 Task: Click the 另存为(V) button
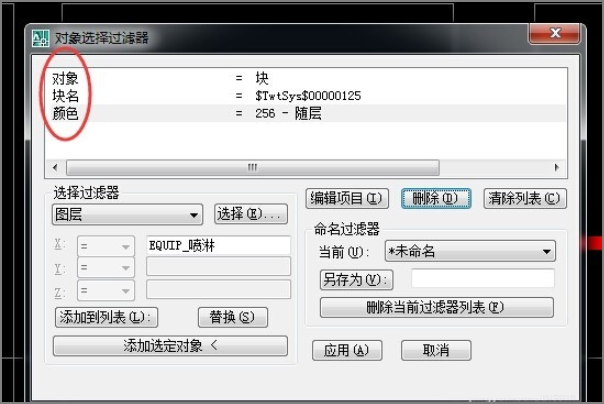357,280
